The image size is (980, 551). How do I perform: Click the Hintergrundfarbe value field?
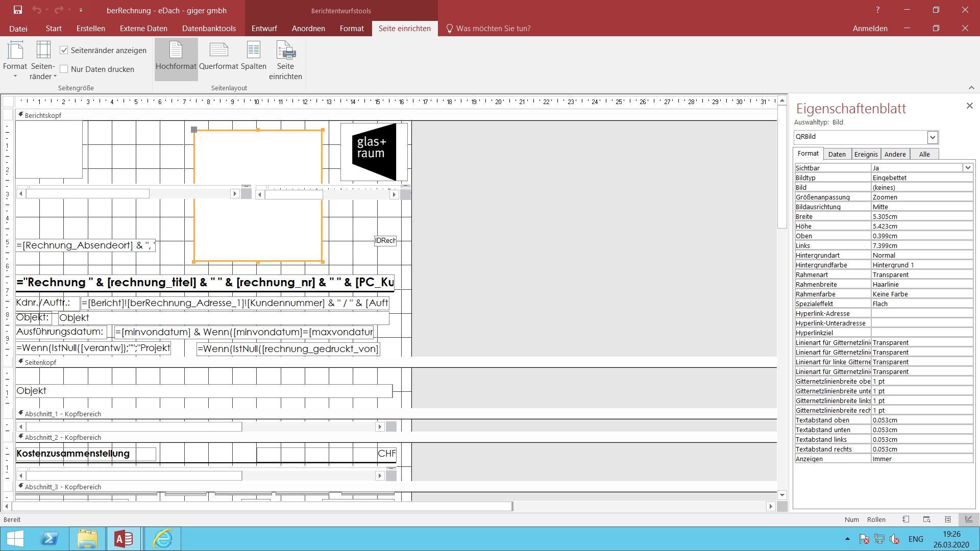pos(922,265)
